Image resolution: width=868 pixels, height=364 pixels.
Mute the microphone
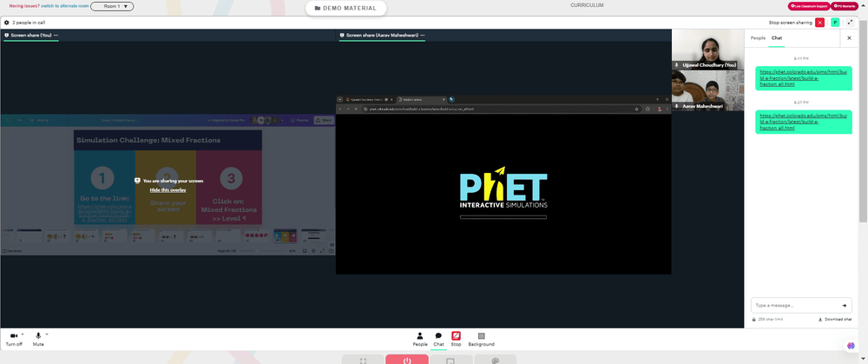pos(38,339)
